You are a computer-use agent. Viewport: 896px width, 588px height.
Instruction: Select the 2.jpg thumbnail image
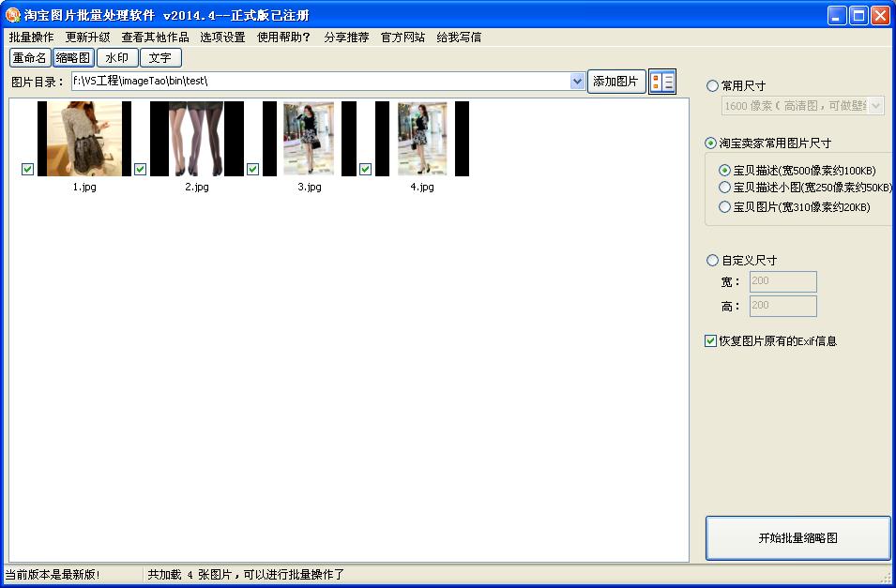[197, 139]
